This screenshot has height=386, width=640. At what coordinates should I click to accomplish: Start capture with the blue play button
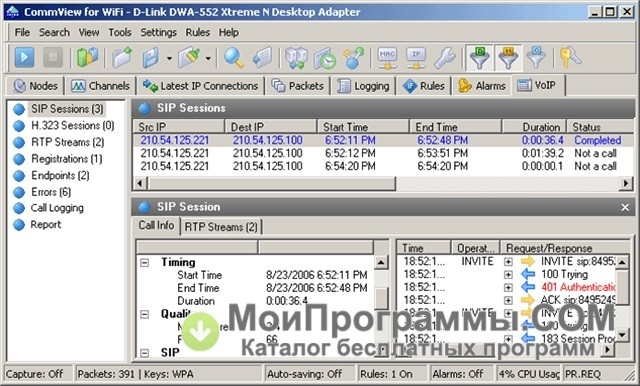24,57
